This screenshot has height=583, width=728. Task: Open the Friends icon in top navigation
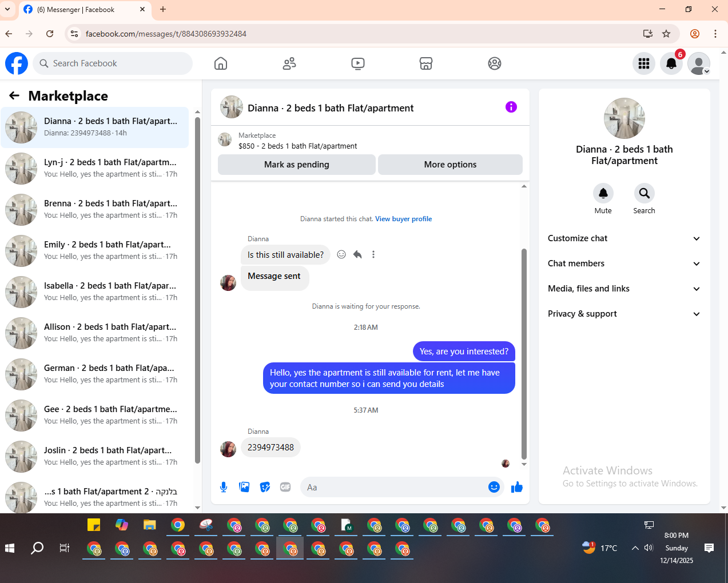click(x=289, y=63)
